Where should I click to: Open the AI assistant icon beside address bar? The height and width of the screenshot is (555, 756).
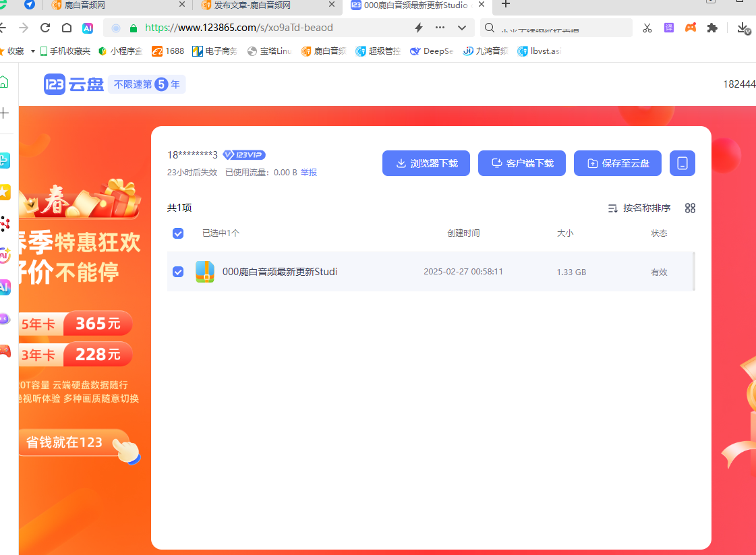[87, 28]
